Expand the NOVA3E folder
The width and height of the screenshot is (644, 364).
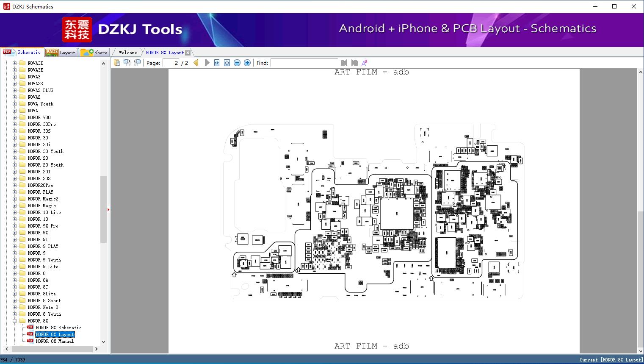15,70
